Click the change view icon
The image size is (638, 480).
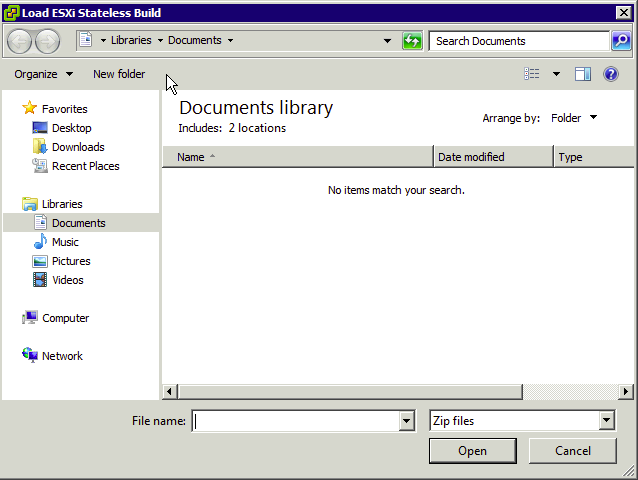[531, 74]
